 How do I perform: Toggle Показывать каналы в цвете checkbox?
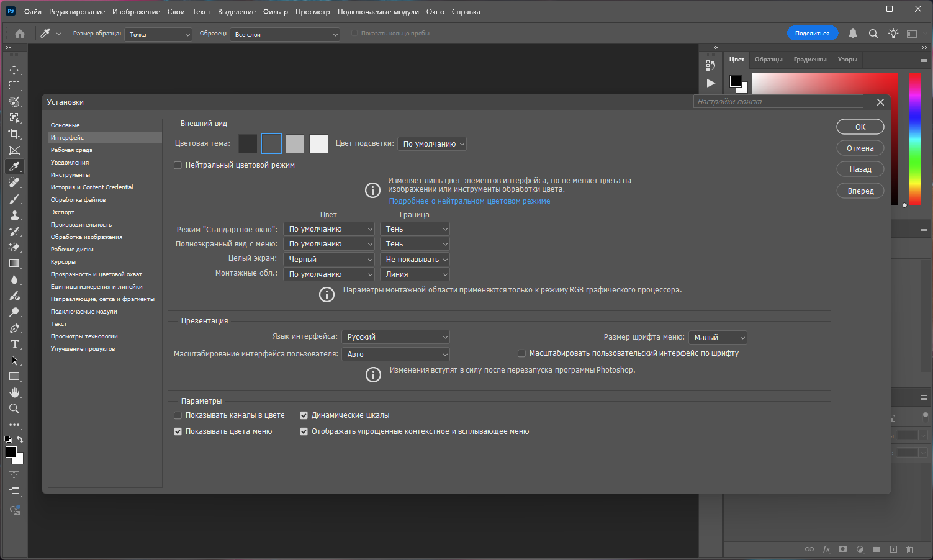pos(178,415)
